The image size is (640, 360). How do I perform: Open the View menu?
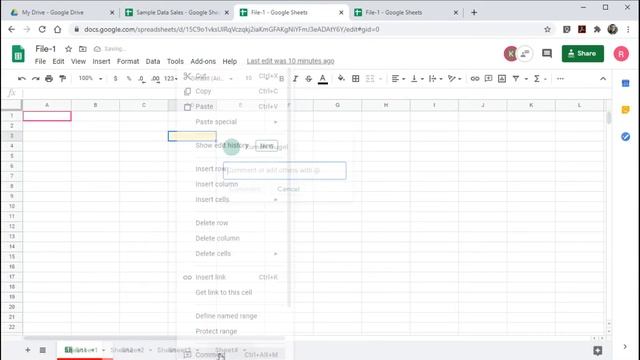coord(78,61)
